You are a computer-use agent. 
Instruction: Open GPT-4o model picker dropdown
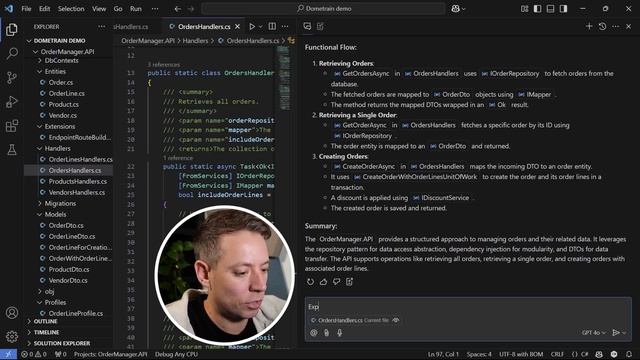click(x=594, y=333)
